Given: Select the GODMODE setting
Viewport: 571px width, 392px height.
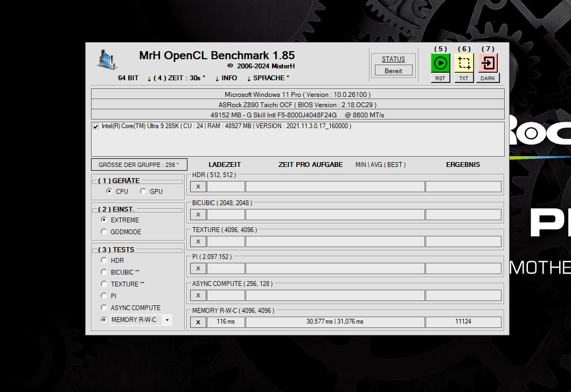Looking at the screenshot, I should pos(104,232).
